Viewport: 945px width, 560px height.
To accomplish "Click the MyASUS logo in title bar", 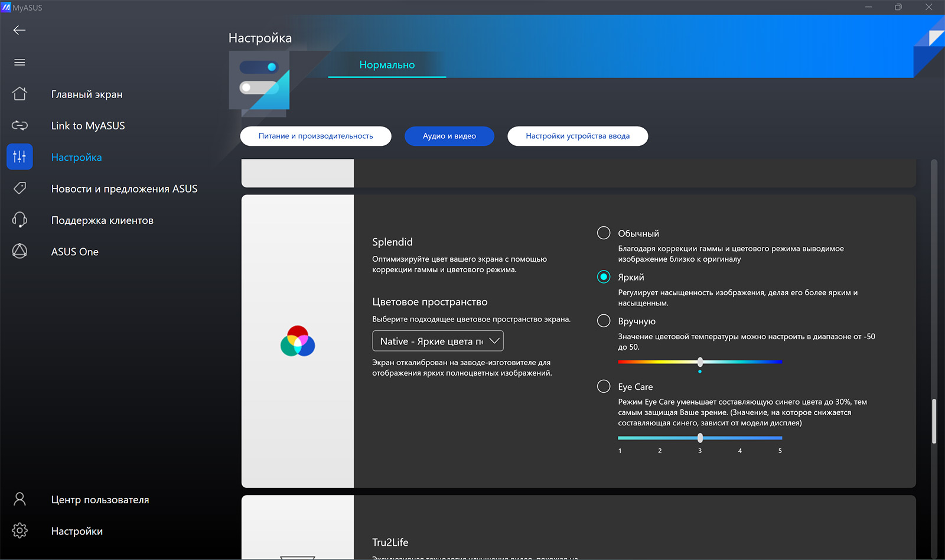I will click(6, 8).
